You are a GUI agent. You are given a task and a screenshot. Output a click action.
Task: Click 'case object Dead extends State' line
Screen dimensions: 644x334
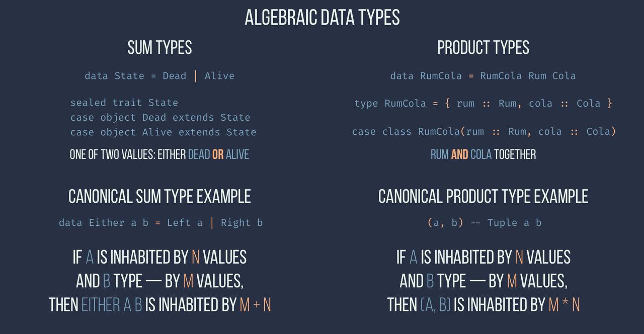[160, 117]
